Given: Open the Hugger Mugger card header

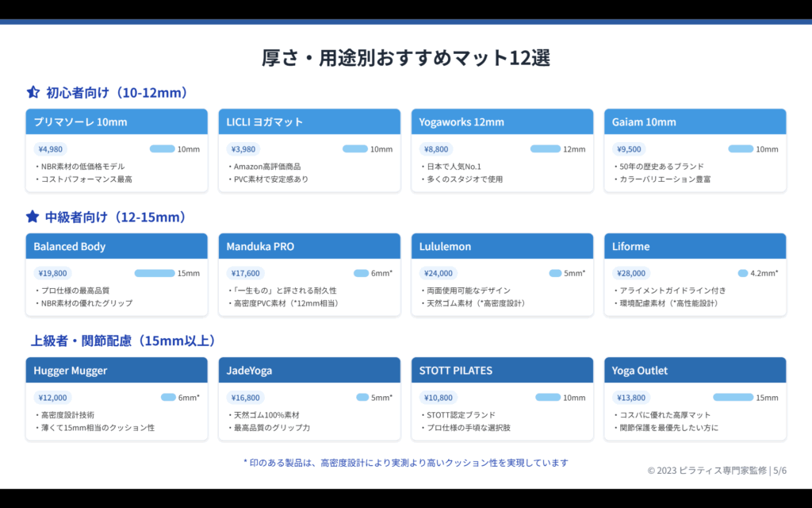Looking at the screenshot, I should coord(117,371).
